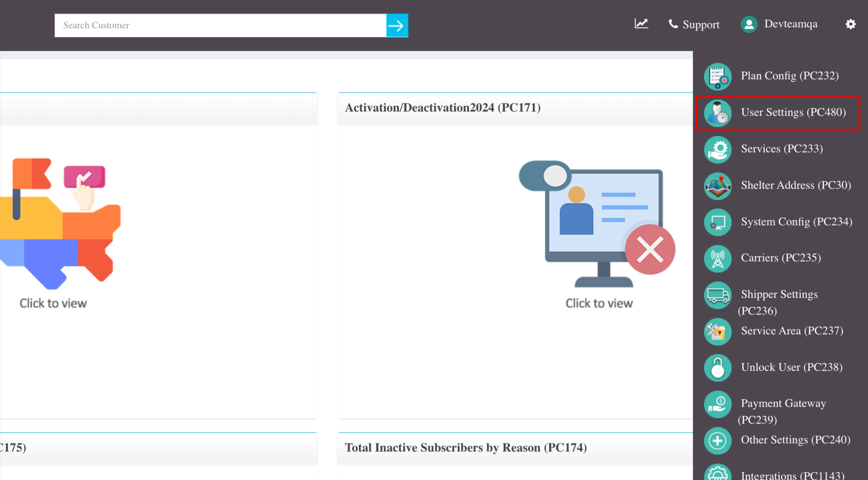Click "Click to view" under map illustration
Viewport: 868px width, 480px height.
pos(53,303)
